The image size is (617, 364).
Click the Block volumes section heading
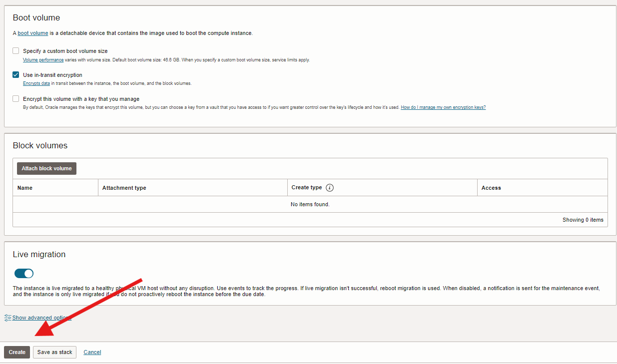point(40,145)
